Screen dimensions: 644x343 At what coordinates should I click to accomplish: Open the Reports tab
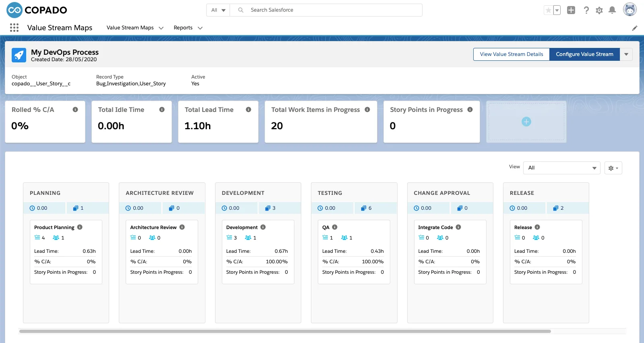coord(183,28)
